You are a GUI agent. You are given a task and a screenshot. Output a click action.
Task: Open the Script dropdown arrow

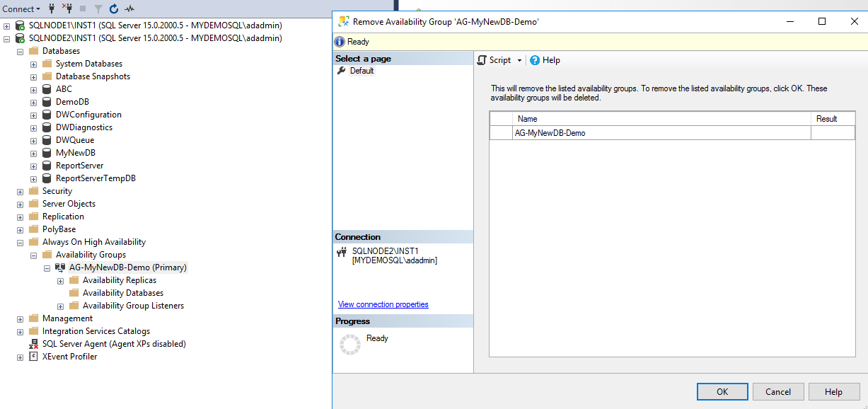click(519, 61)
